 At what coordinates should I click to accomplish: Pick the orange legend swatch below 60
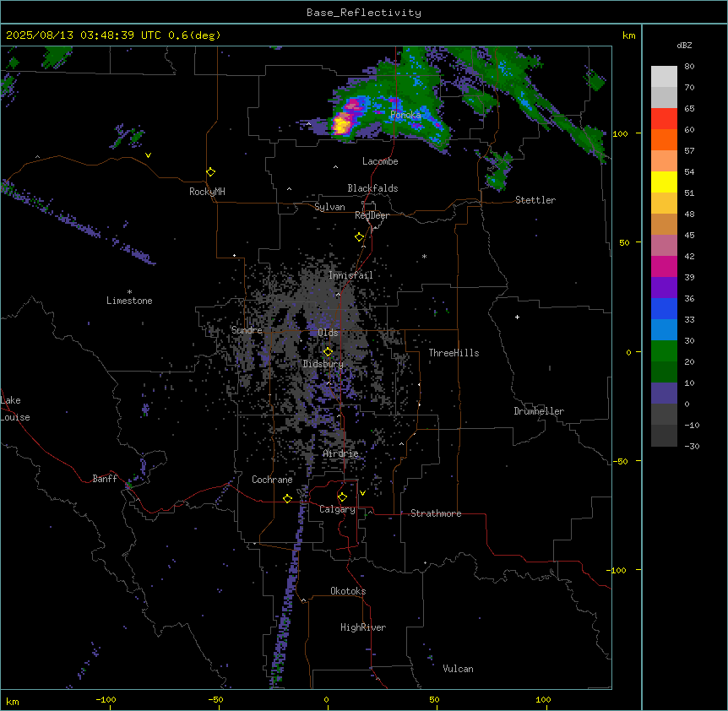664,139
